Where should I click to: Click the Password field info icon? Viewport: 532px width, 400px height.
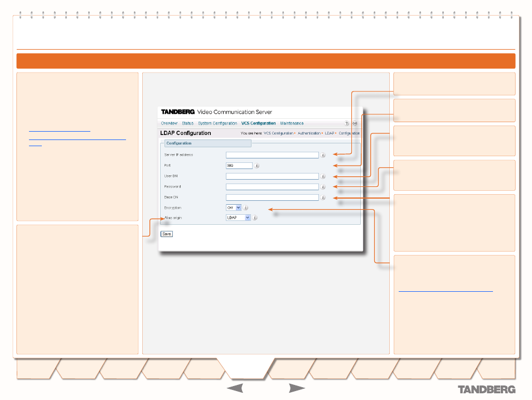323,187
